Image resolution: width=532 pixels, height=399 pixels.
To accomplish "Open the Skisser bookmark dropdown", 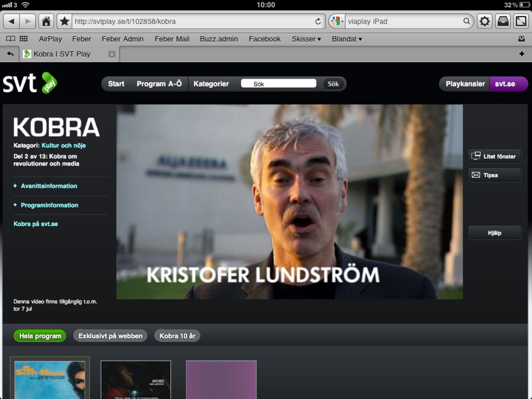I will [x=306, y=39].
